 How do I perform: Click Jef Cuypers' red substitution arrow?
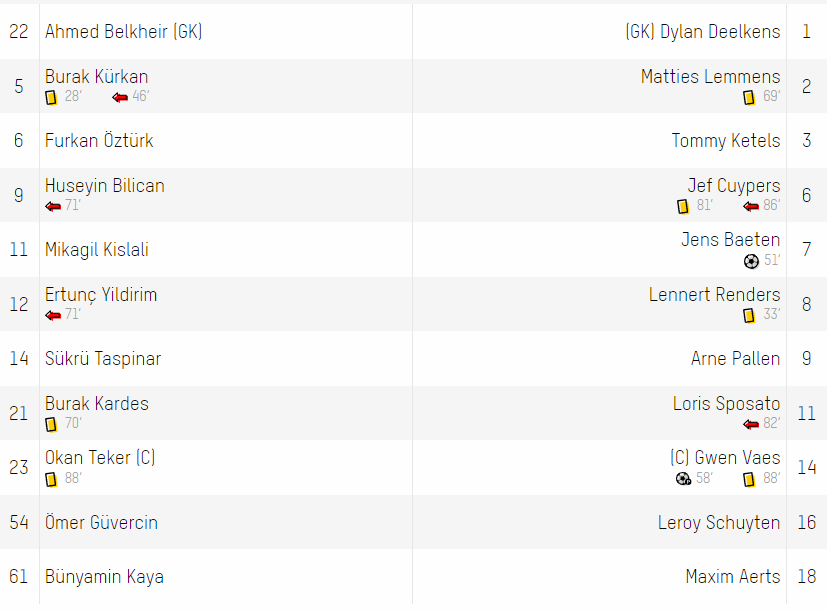click(x=751, y=206)
